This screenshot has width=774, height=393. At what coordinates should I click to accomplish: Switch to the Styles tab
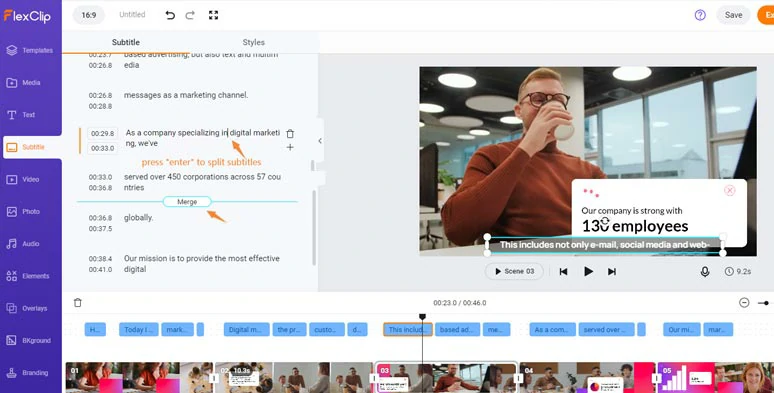(x=254, y=42)
